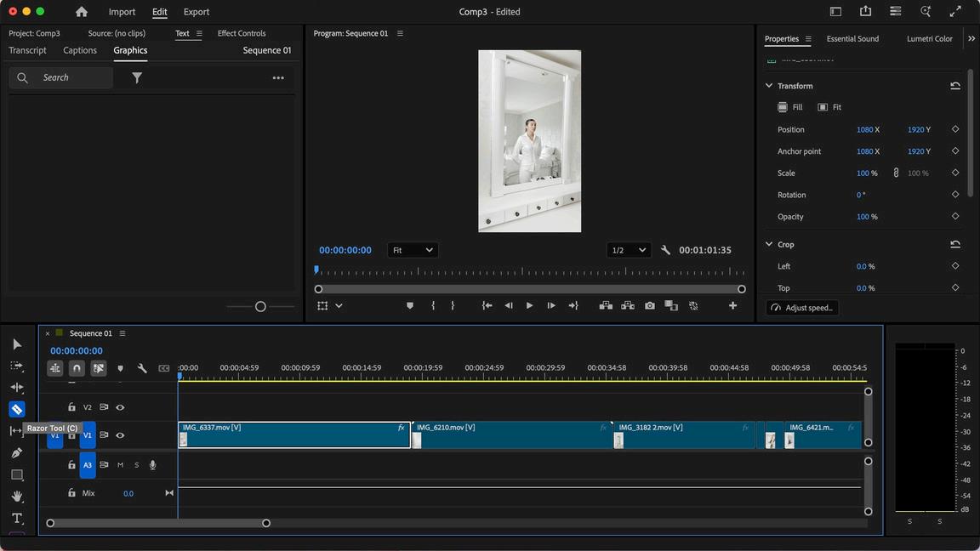Toggle V1 track output eye
The image size is (980, 551).
[120, 435]
